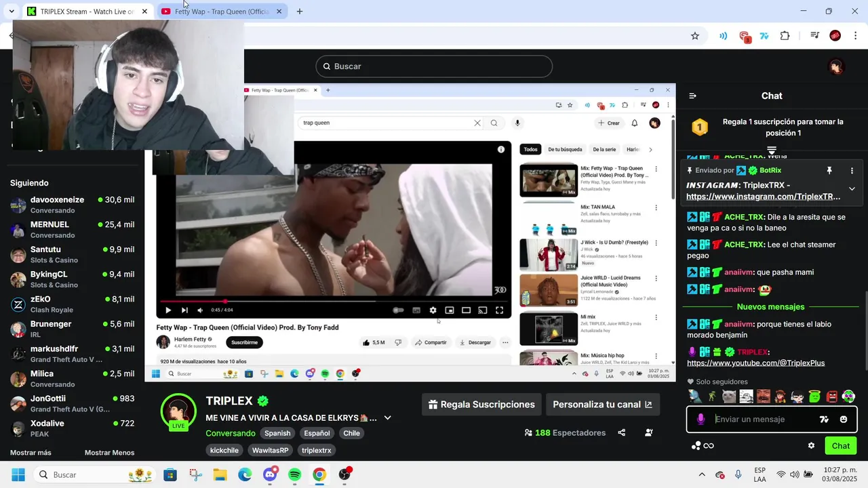The image size is (868, 488).
Task: Click Mostrar más in sidebar
Action: (31, 453)
